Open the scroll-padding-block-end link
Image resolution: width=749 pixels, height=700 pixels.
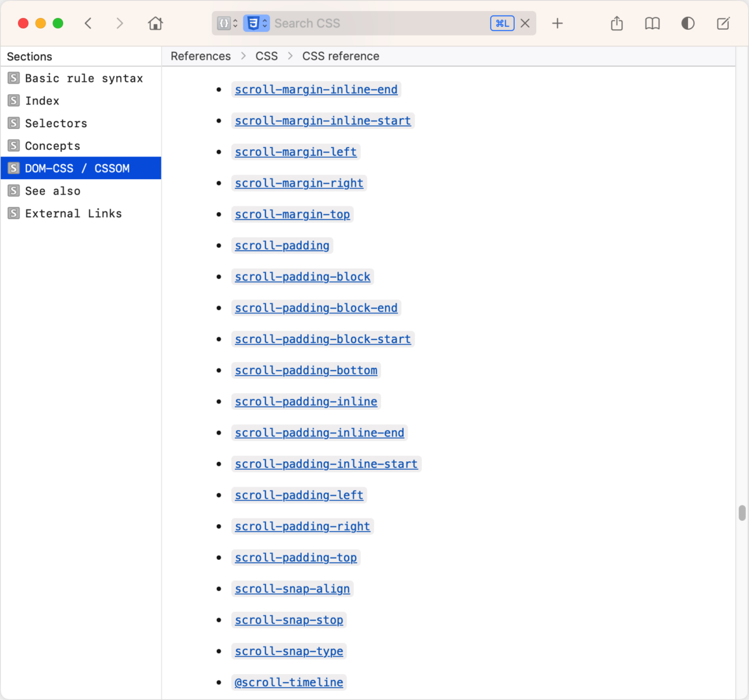click(x=315, y=308)
